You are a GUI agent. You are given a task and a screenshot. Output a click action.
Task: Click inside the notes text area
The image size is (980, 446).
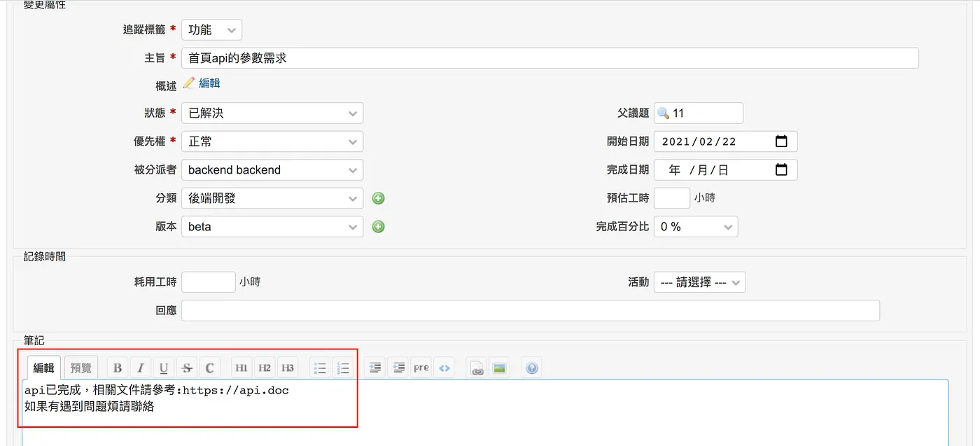pos(485,412)
